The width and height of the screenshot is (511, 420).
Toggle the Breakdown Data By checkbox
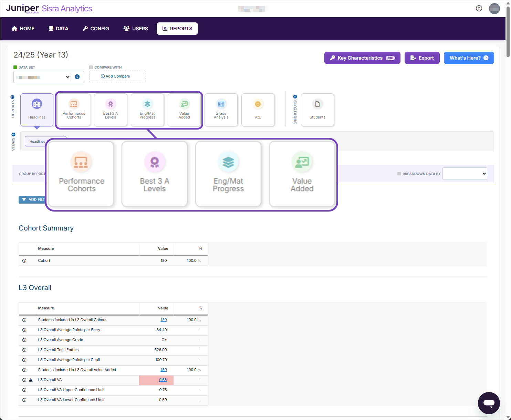pos(399,174)
